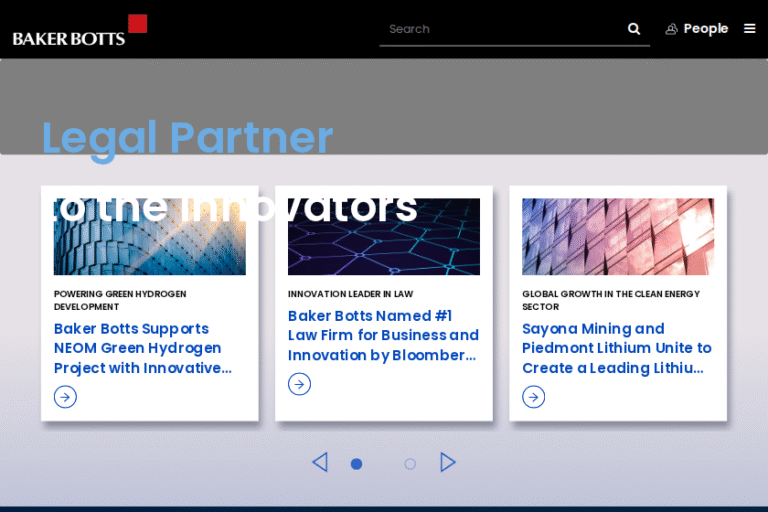
Task: Go to previous carousel slide
Action: coord(320,462)
